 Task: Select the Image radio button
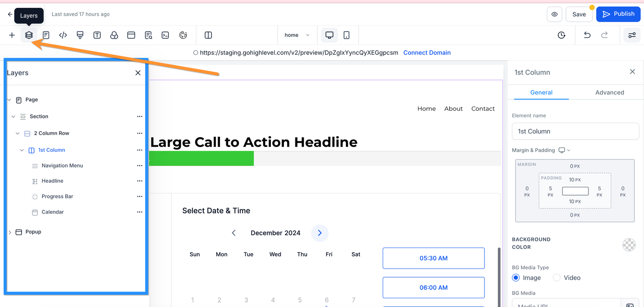pyautogui.click(x=516, y=278)
